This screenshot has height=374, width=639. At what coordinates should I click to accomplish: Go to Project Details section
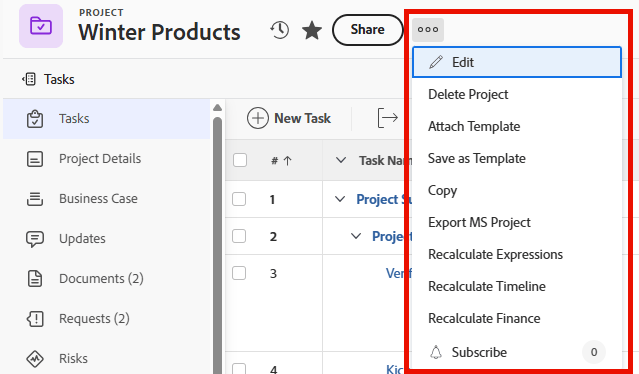[106, 159]
